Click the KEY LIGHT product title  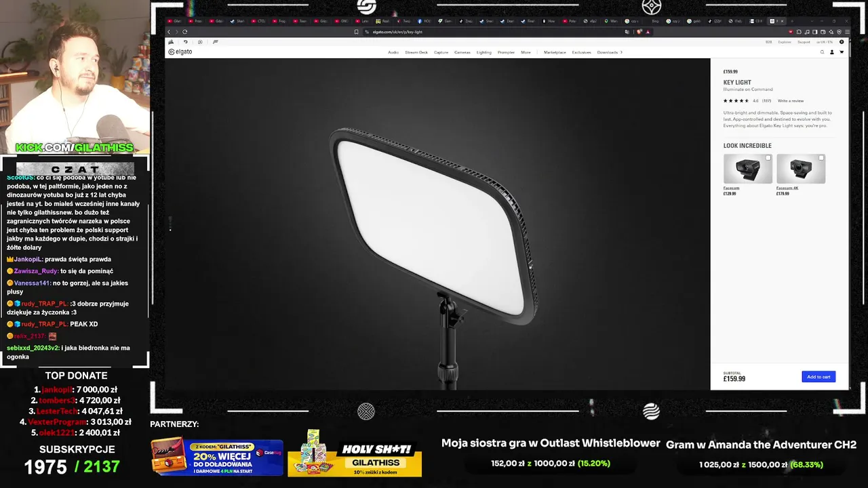click(x=737, y=83)
